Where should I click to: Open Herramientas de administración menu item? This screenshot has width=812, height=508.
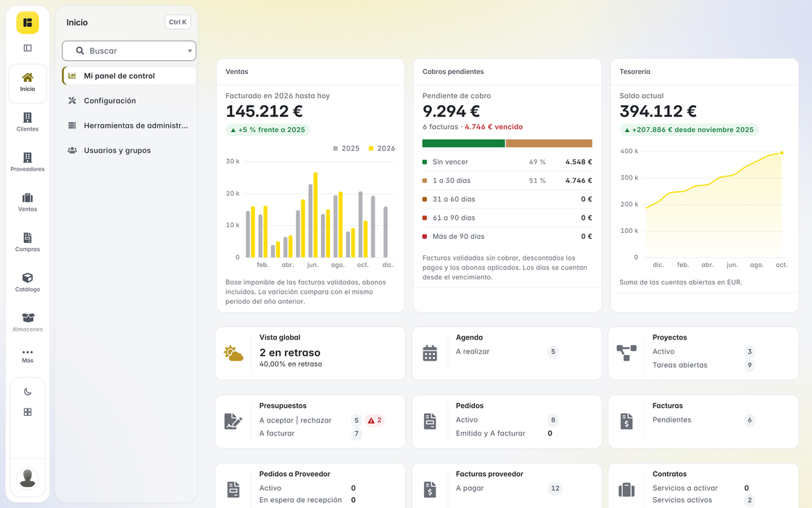click(x=129, y=126)
